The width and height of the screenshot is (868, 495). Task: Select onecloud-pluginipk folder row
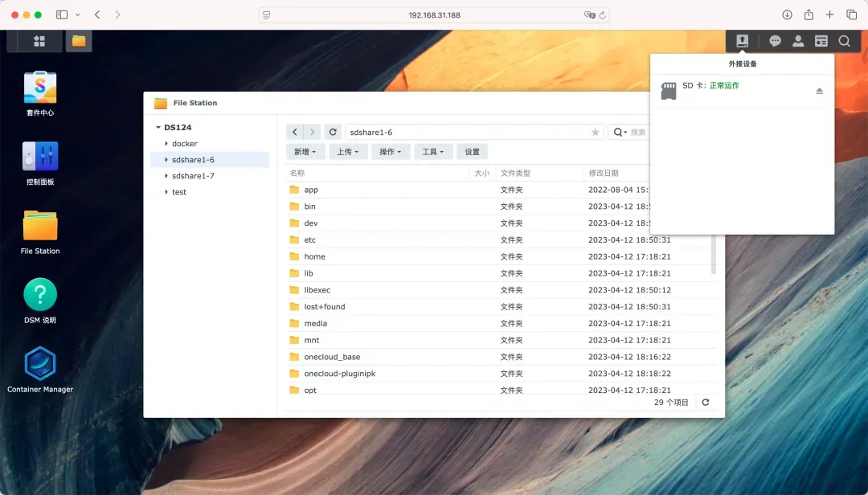point(501,373)
